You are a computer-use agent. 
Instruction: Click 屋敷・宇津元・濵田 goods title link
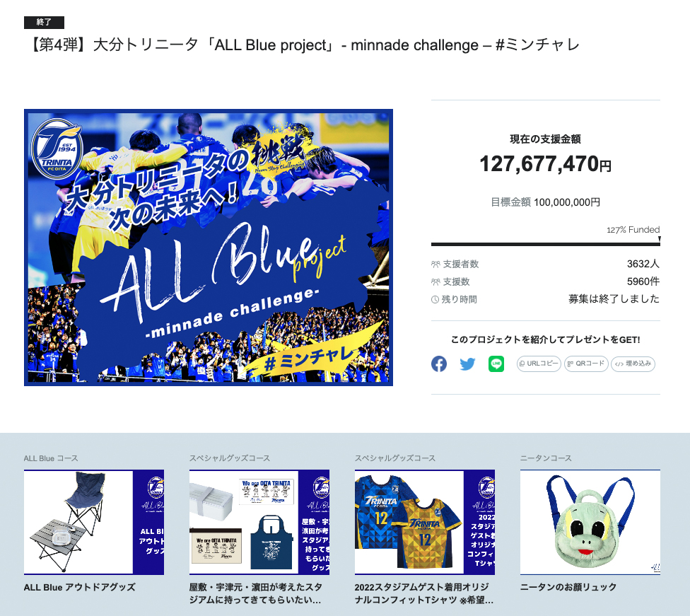[256, 593]
